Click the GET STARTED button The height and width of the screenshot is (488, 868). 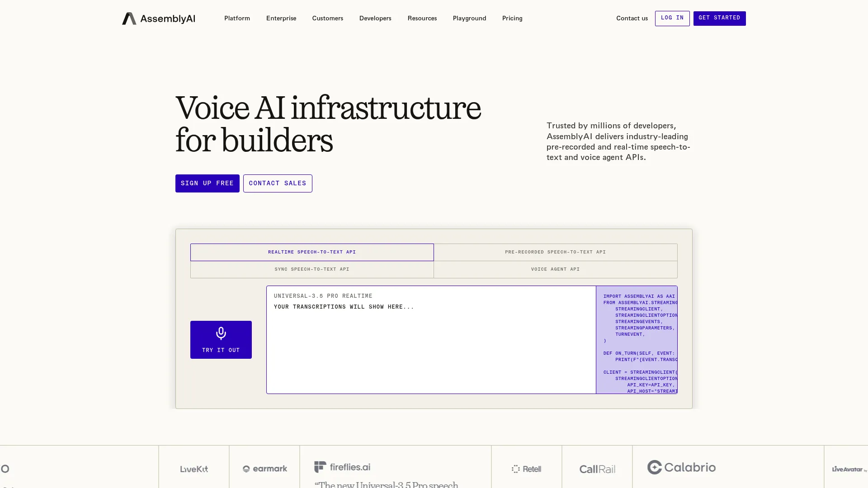click(x=720, y=19)
